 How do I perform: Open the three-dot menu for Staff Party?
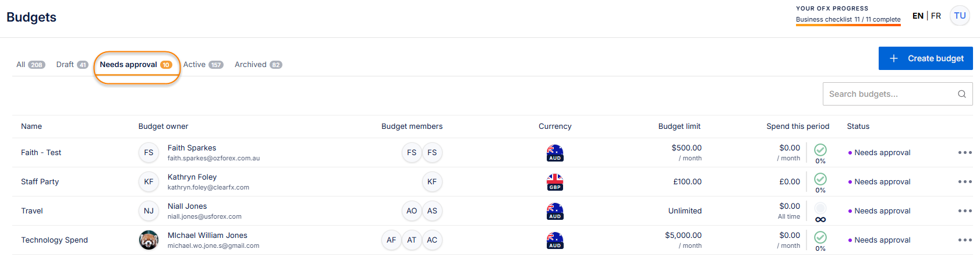(x=965, y=182)
